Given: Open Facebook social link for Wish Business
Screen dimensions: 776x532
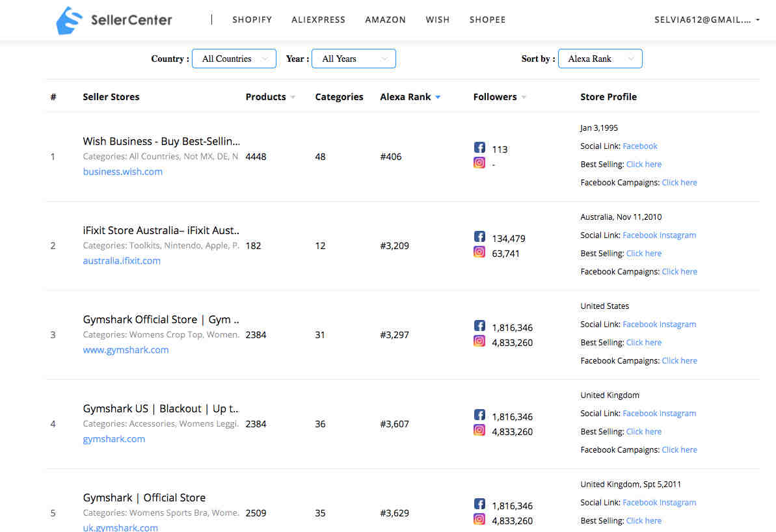Looking at the screenshot, I should pos(640,146).
